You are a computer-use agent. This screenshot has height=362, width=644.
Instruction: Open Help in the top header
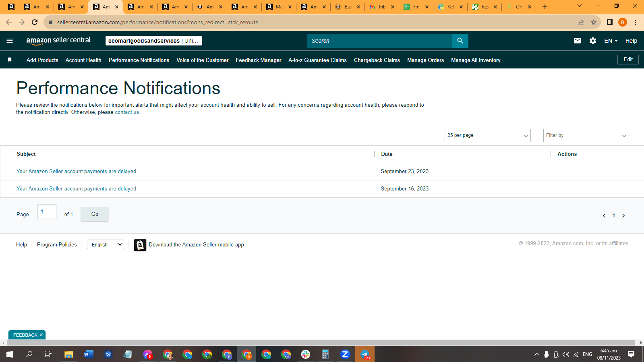[631, 41]
